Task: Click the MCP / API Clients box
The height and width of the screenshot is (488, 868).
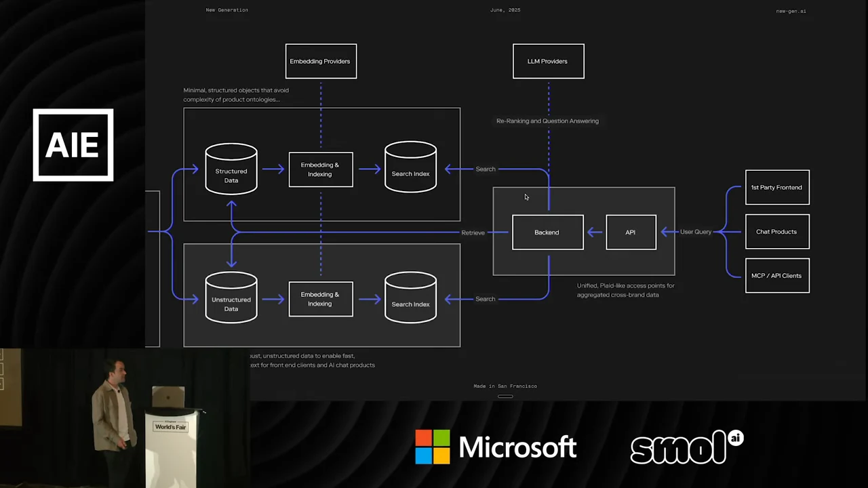Action: point(777,276)
